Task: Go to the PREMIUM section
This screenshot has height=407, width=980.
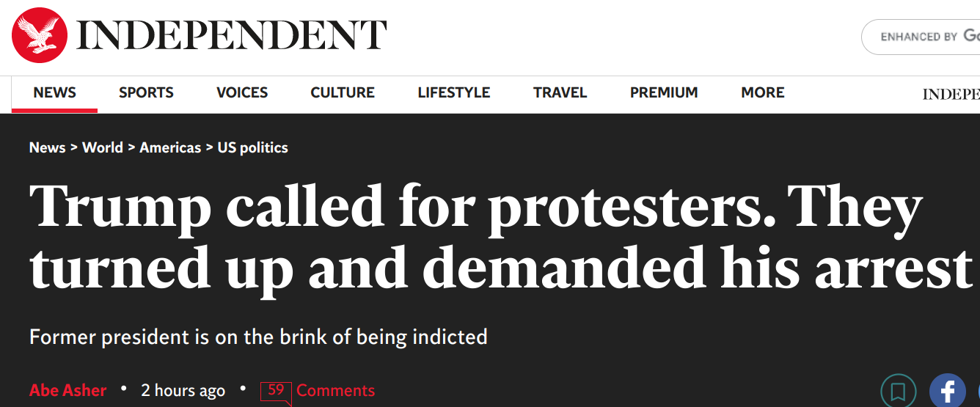Action: tap(664, 92)
